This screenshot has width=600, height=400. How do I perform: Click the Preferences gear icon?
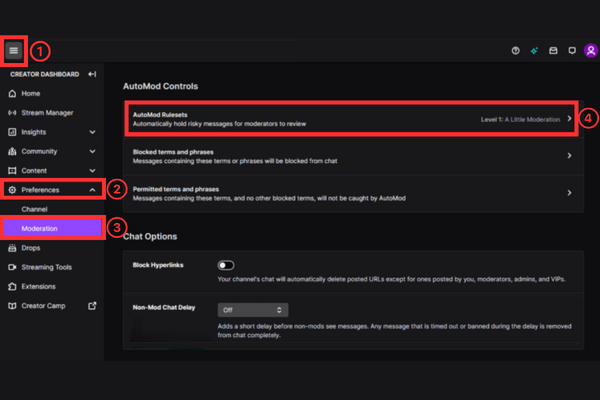click(x=12, y=190)
